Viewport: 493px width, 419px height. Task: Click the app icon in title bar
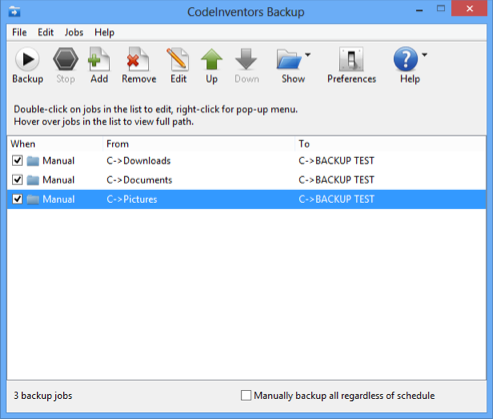point(14,12)
